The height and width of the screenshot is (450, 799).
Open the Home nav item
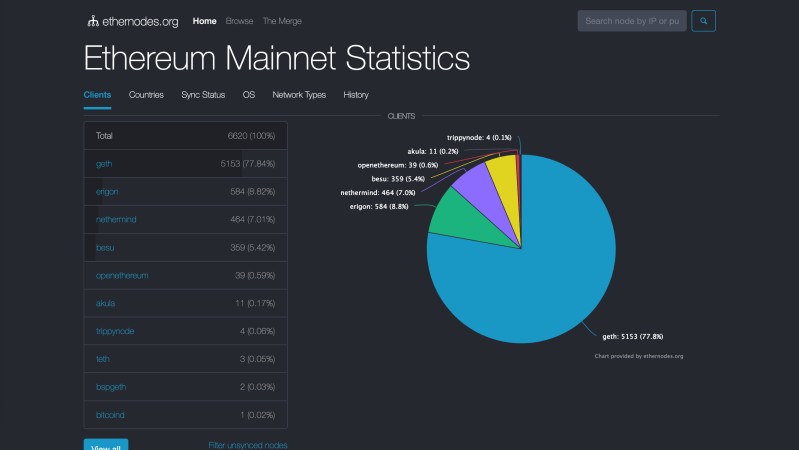(204, 21)
